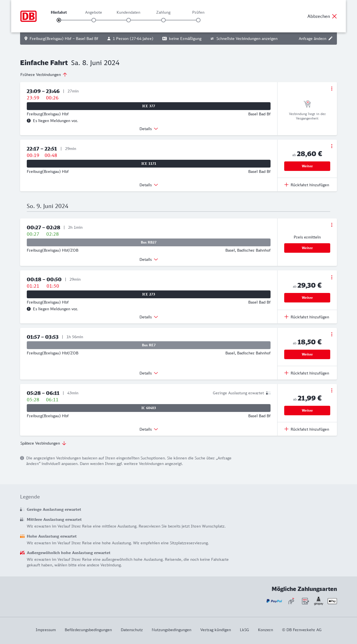Show earlier connections via Frühere Verbindungen
This screenshot has height=644, width=357.
(x=44, y=75)
